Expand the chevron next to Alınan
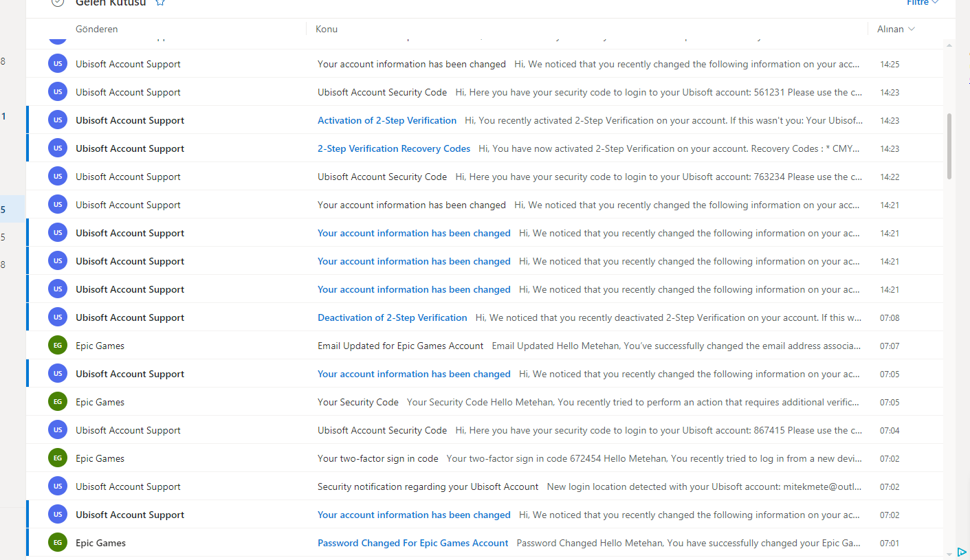The image size is (970, 560). pyautogui.click(x=912, y=29)
